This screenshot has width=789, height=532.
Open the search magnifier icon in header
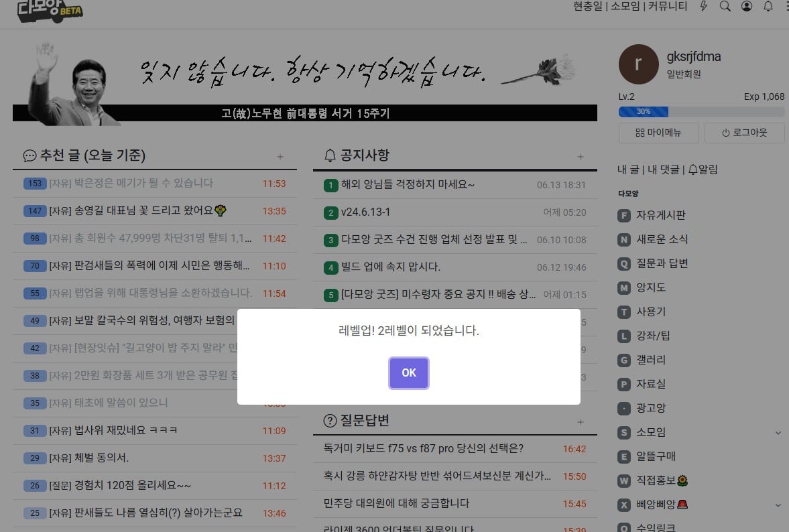tap(725, 6)
